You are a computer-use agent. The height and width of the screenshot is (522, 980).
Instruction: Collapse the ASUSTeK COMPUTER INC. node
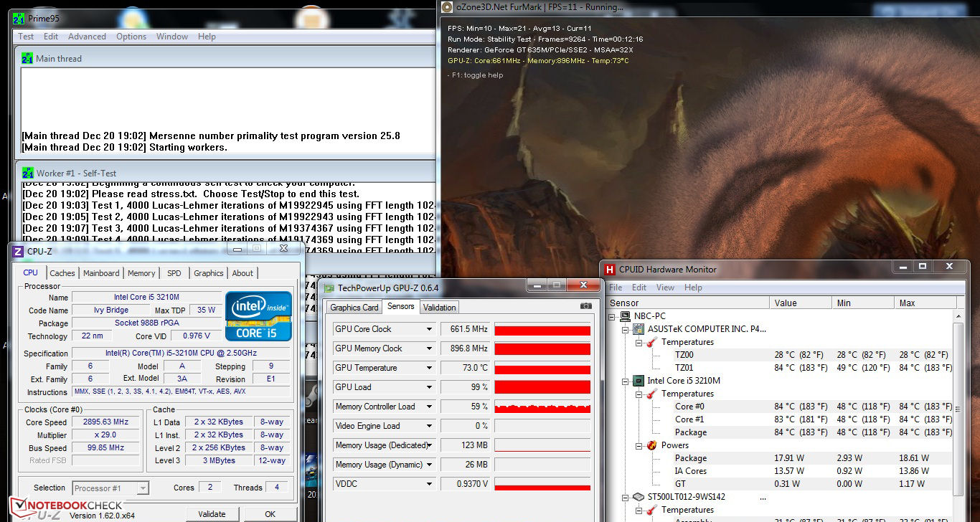pos(625,329)
